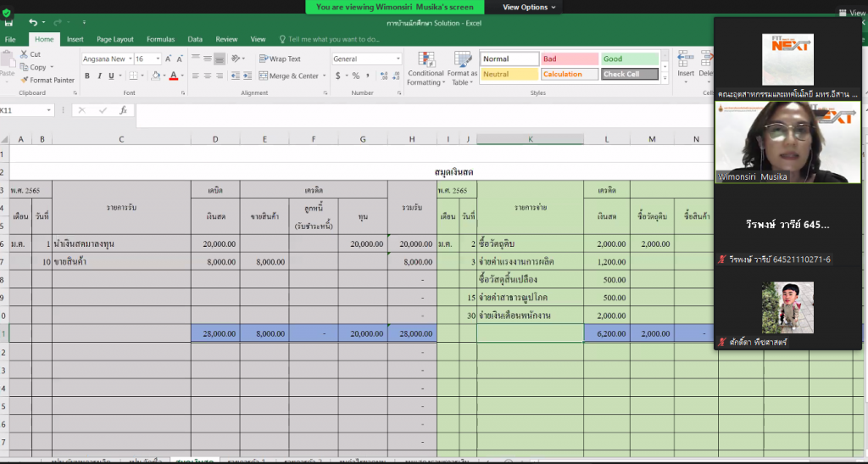Screen dimensions: 868x464
Task: Switch to the Formulas ribbon tab
Action: (160, 39)
